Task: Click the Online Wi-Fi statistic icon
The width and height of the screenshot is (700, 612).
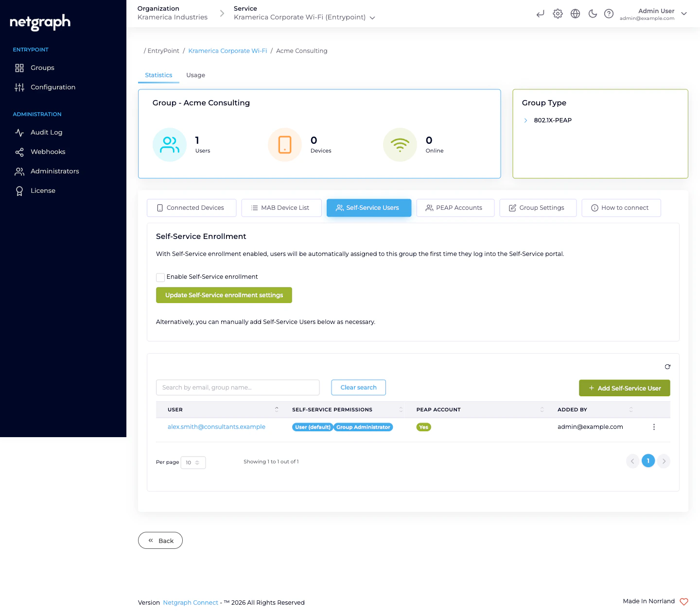Action: point(400,145)
